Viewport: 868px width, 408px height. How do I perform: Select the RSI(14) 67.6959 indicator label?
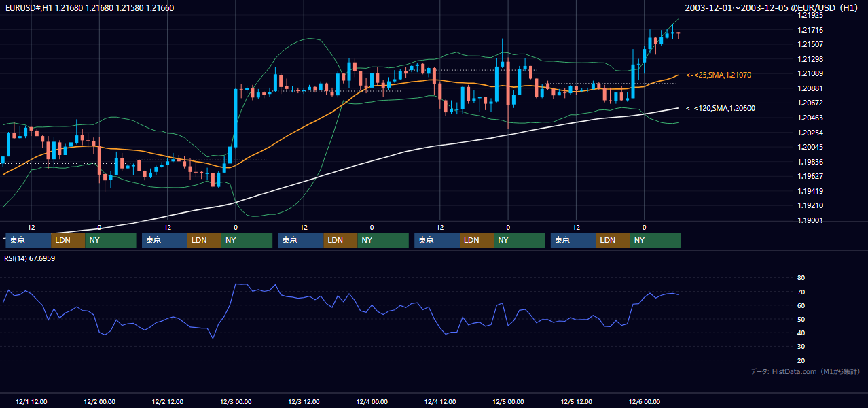click(x=30, y=258)
